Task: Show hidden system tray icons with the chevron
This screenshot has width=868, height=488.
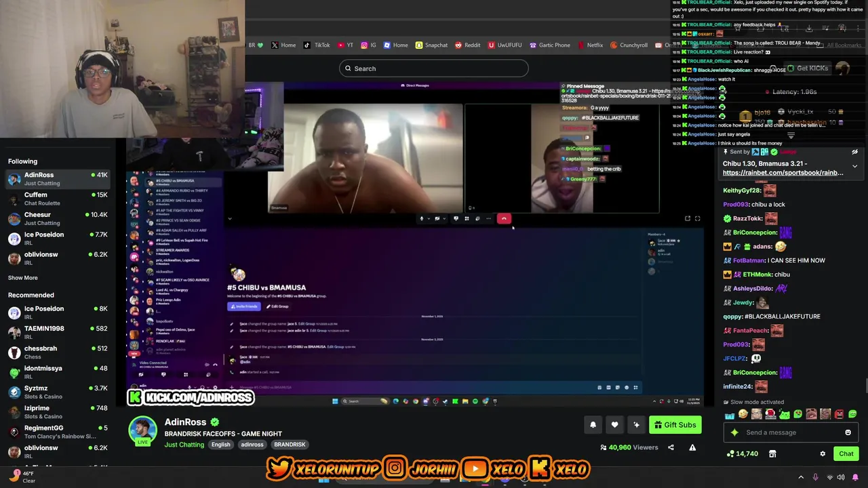Action: tap(801, 477)
